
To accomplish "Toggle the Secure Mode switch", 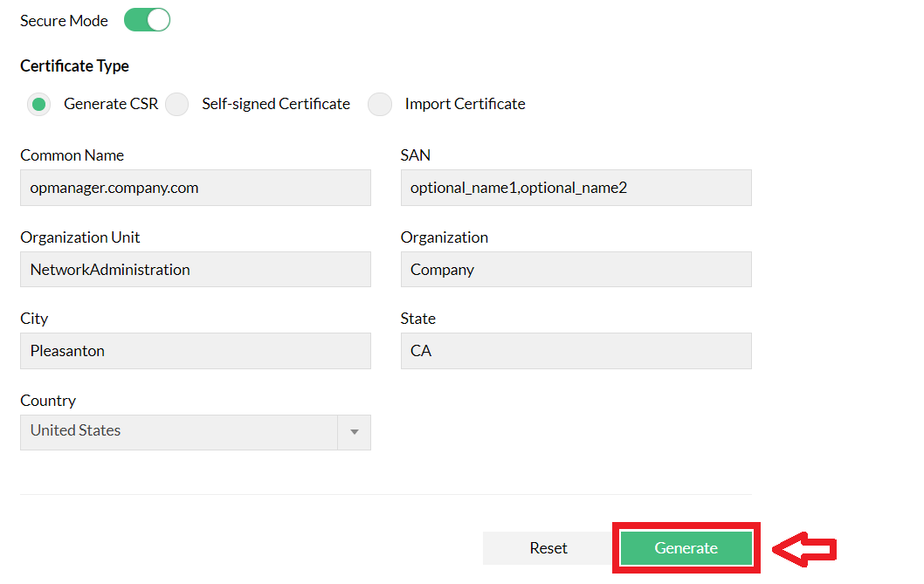I will pos(147,20).
